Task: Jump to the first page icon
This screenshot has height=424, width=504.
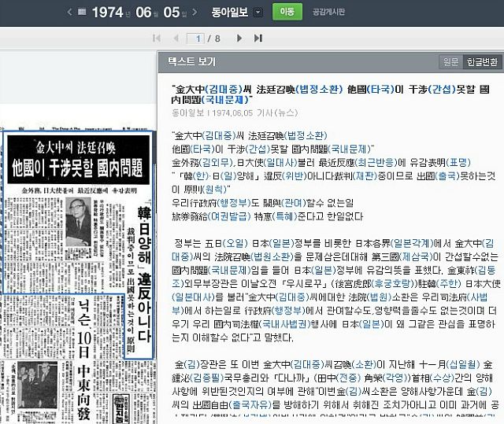Action: [157, 39]
